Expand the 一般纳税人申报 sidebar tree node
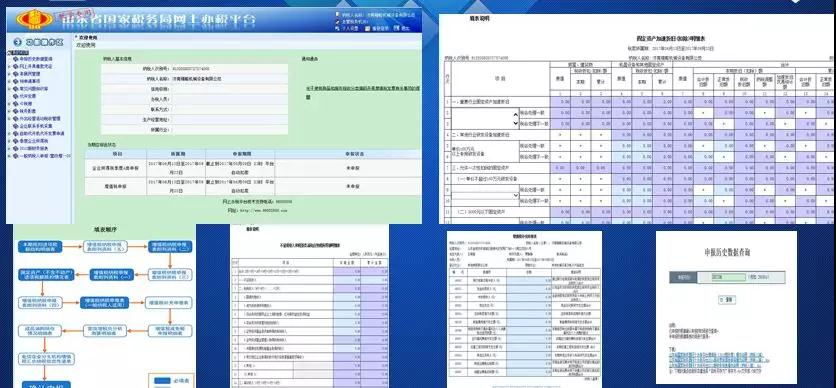This screenshot has height=388, width=836. [x=10, y=156]
